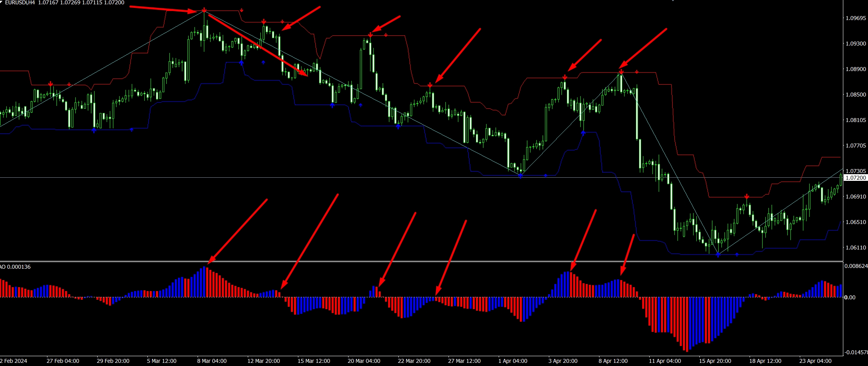Screen dimensions: 868x366
Task: Click the 1.09695 price axis label
Action: [x=856, y=18]
